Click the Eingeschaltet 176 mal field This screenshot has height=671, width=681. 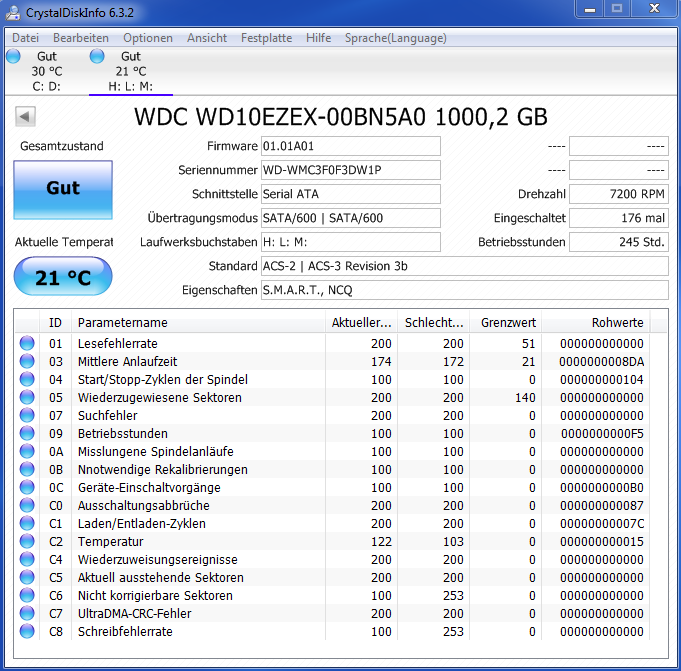(619, 218)
